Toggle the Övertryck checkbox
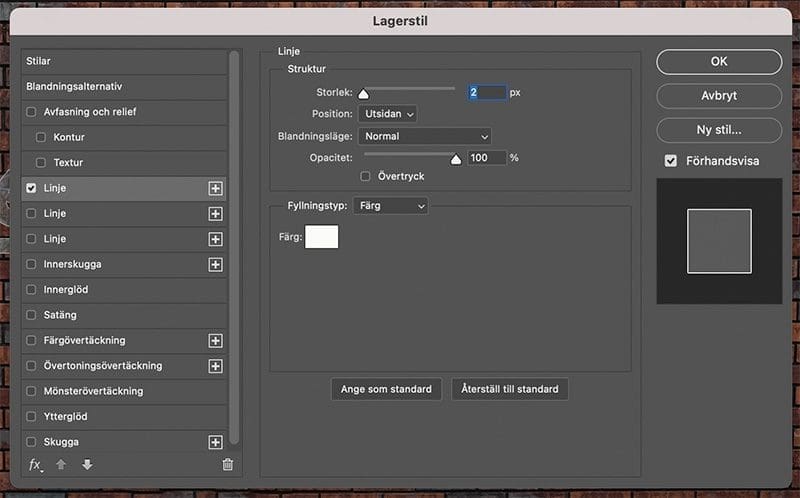Image resolution: width=800 pixels, height=498 pixels. 365,177
